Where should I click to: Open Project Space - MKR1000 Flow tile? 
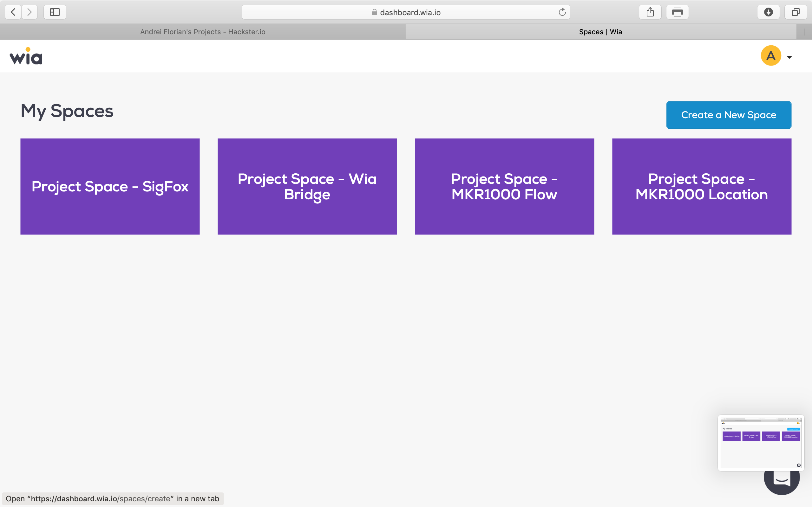[504, 186]
